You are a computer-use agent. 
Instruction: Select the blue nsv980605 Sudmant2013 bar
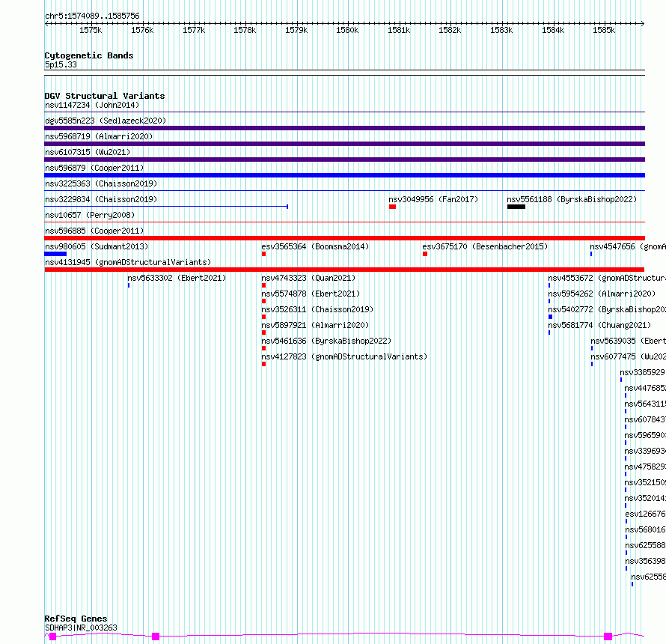[x=55, y=254]
